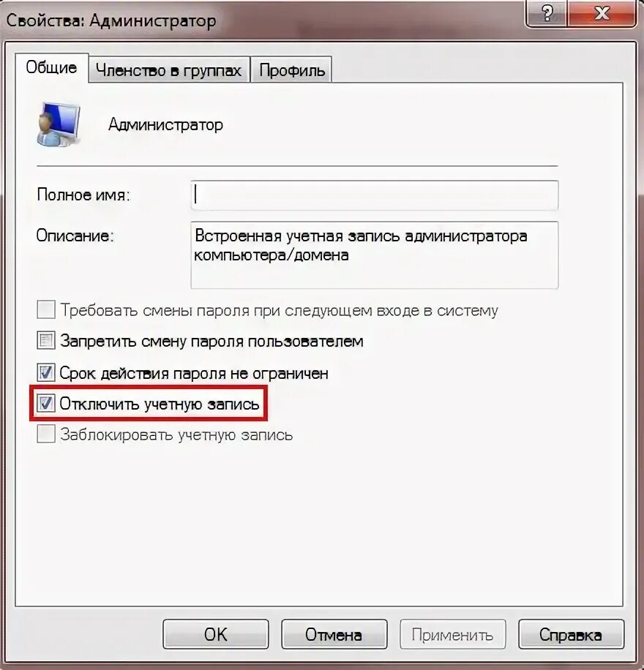
Task: Click the Отмена button
Action: [334, 635]
